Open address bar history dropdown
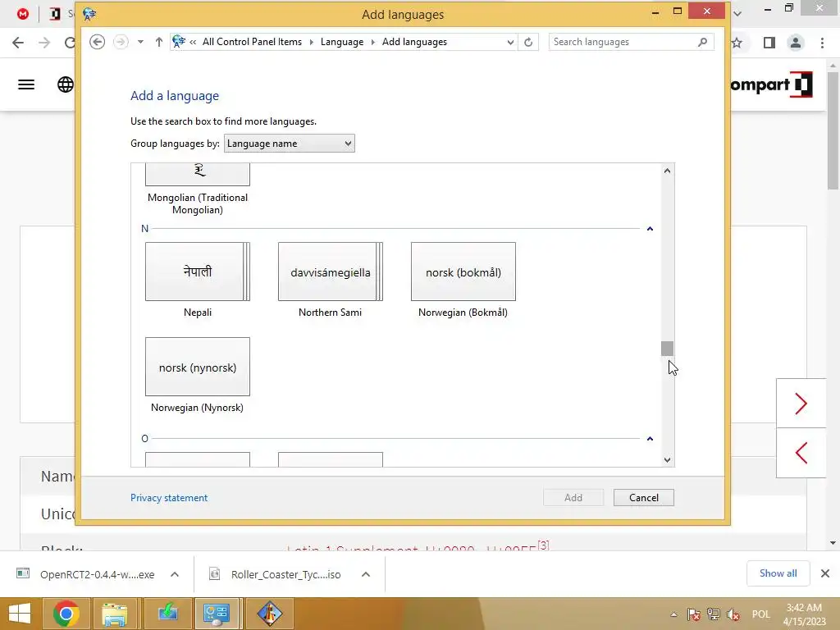The image size is (840, 630). tap(510, 42)
